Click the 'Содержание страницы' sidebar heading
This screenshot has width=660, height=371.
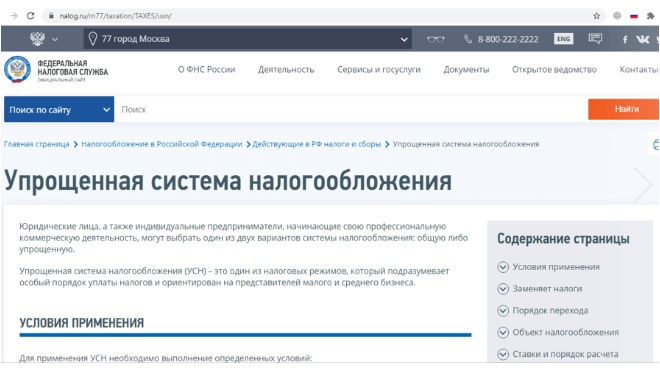click(563, 239)
